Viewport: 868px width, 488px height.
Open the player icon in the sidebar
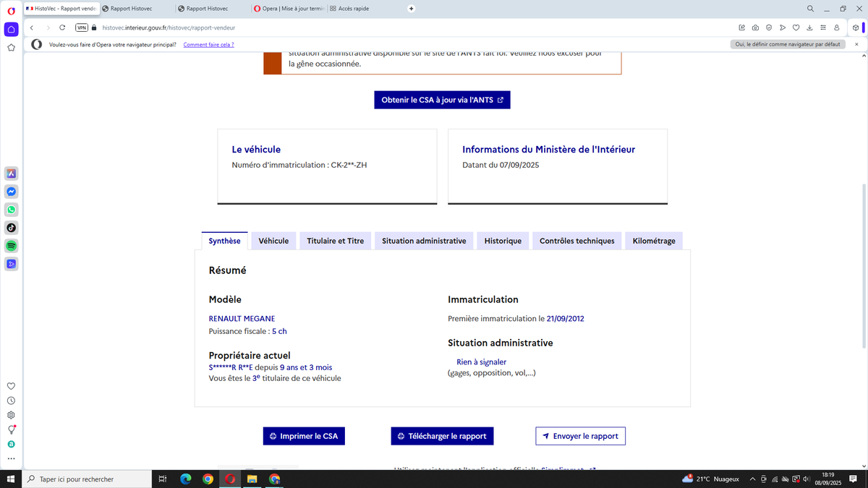pos(11,264)
